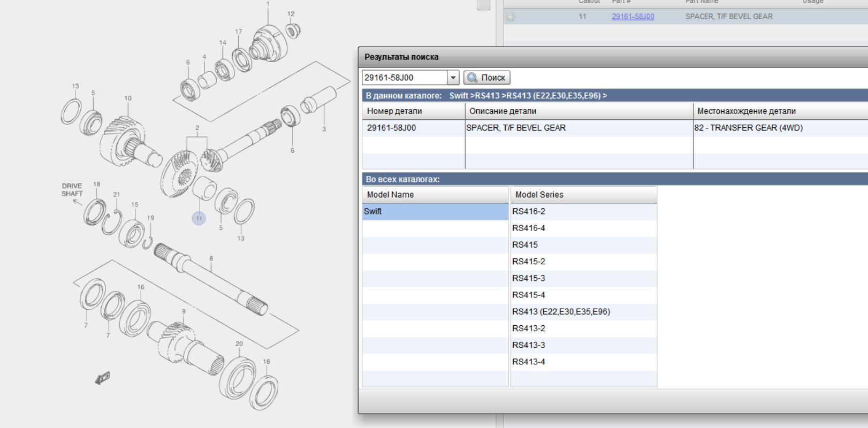This screenshot has width=868, height=428.
Task: Select the Swift model name row
Action: tap(435, 211)
